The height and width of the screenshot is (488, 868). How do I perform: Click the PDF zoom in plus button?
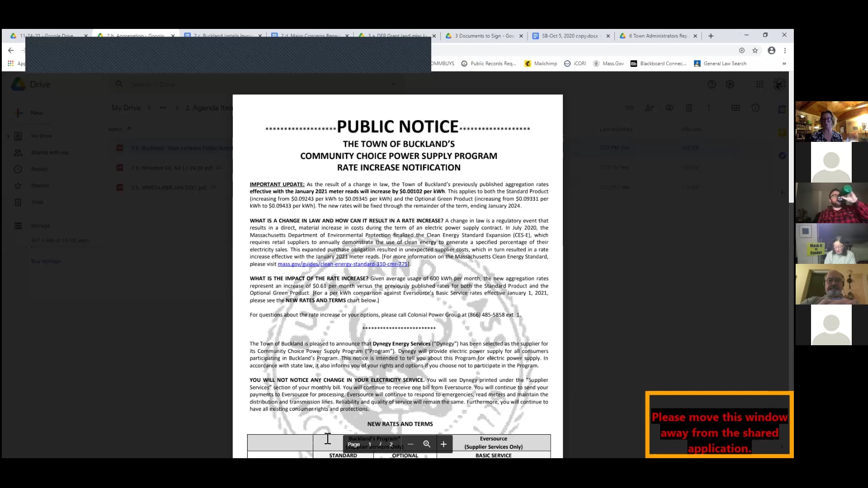pos(443,444)
